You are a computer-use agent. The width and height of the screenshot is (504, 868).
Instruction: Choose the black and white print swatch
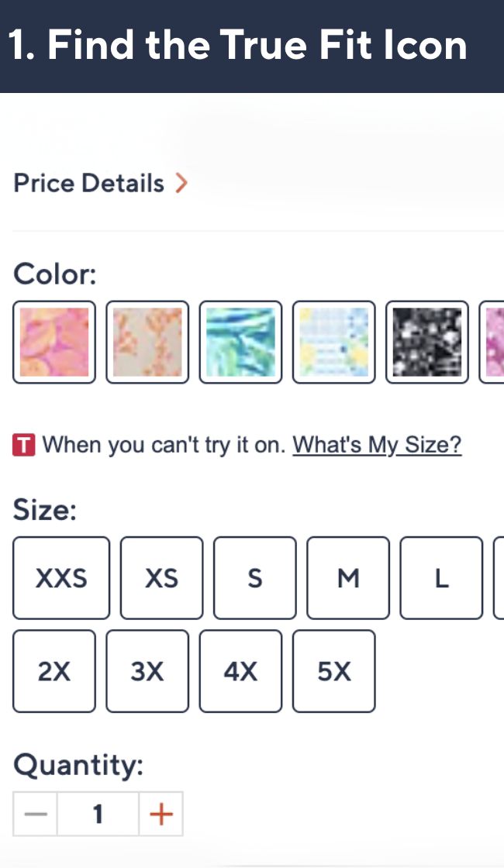[x=426, y=342]
